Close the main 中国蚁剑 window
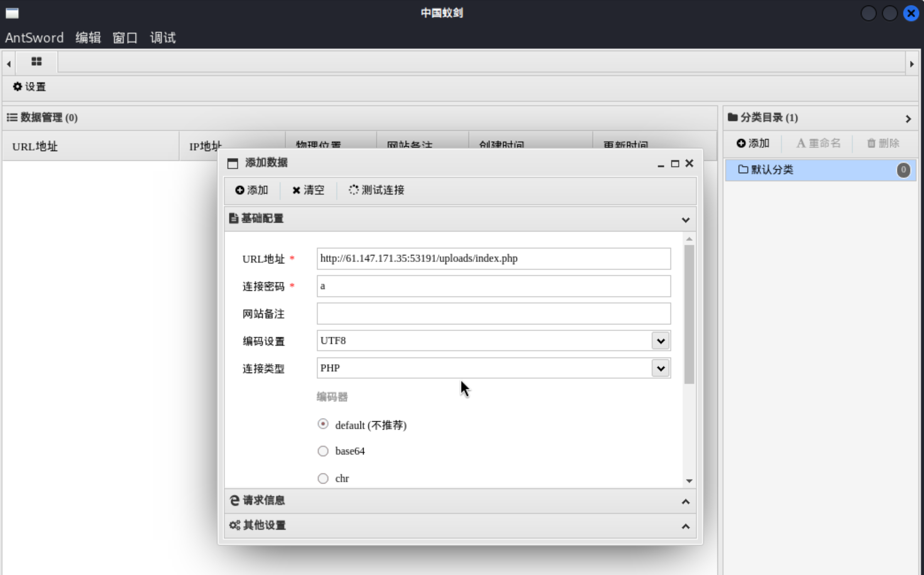This screenshot has width=924, height=575. (x=911, y=13)
